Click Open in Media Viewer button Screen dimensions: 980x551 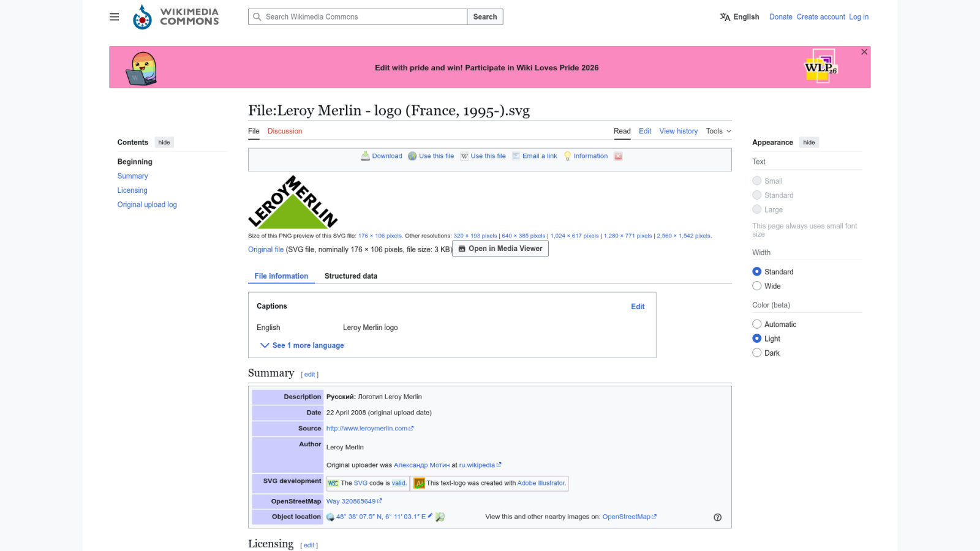(500, 249)
